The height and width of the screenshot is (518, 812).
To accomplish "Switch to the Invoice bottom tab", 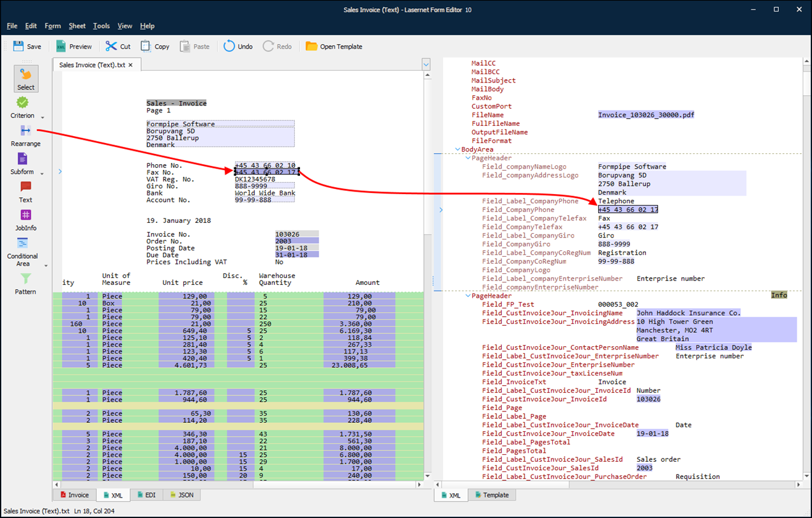I will [74, 495].
